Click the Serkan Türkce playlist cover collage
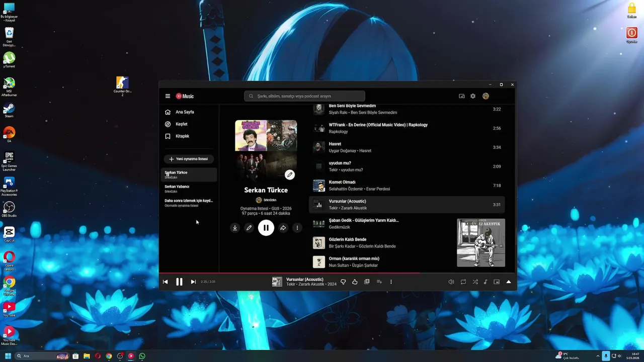The image size is (644, 362). pyautogui.click(x=266, y=151)
